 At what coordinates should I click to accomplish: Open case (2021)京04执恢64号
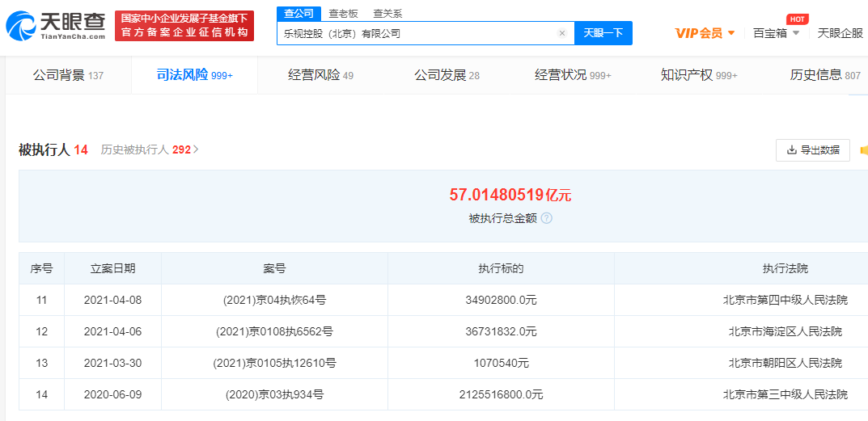tap(274, 301)
